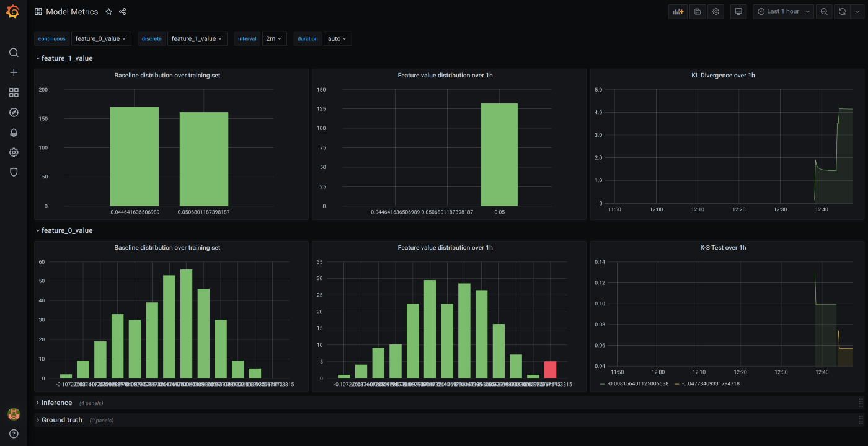Open the search dashboards icon in sidebar
868x446 pixels.
click(x=14, y=53)
